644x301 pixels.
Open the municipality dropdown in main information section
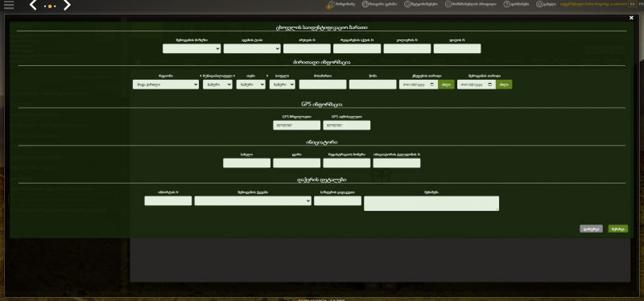point(217,85)
